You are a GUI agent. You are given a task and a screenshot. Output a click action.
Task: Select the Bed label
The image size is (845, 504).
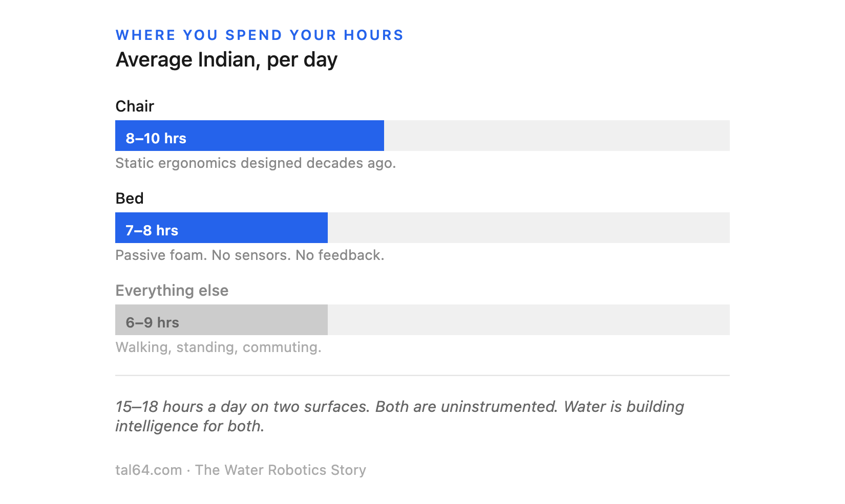point(130,198)
